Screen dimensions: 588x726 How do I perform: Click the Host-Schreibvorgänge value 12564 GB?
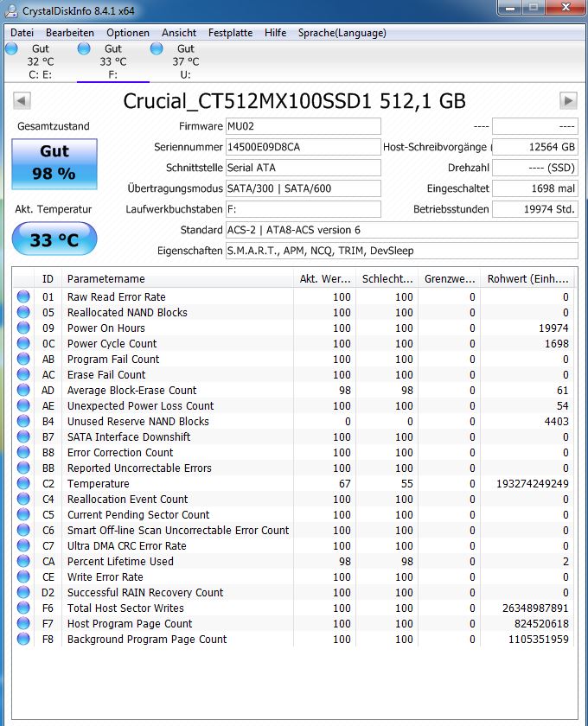[x=535, y=147]
